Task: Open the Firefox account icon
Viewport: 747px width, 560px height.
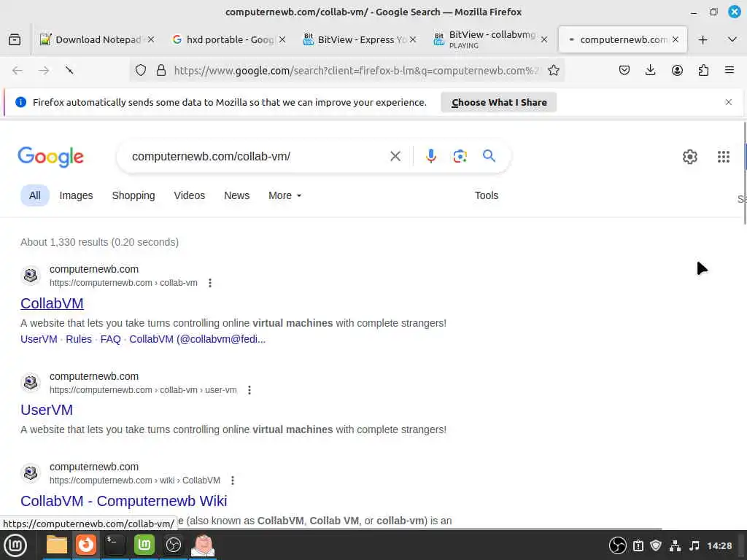Action: 677,71
